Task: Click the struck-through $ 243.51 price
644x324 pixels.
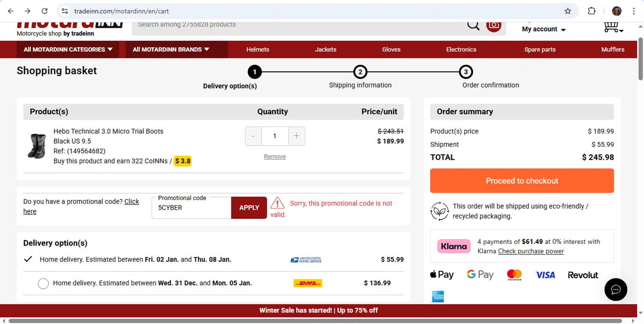Action: (391, 131)
